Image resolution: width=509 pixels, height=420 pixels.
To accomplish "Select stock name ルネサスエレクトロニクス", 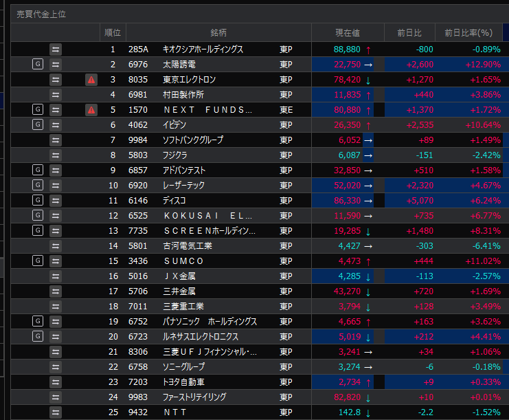I will [201, 337].
